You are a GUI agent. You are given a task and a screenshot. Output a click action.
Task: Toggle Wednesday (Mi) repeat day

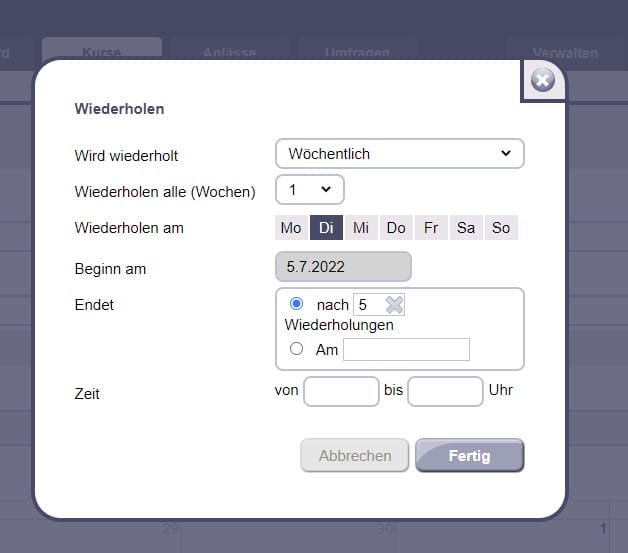pos(361,228)
